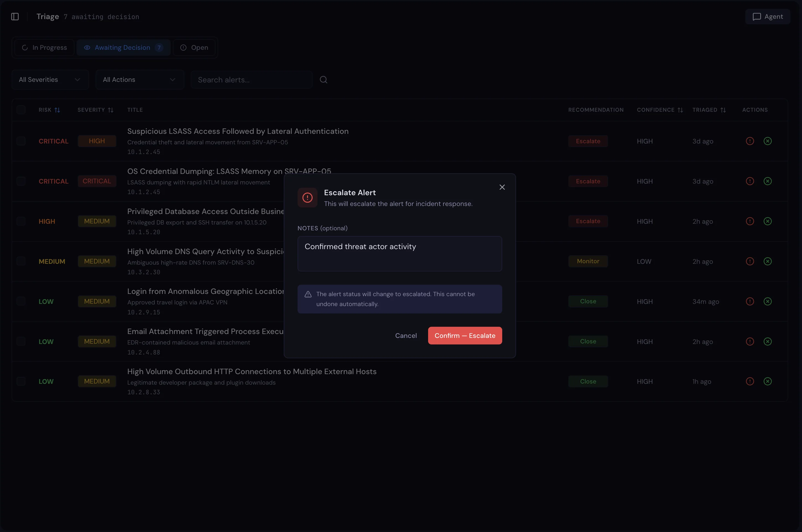Check the High Volume Outbound HTTP row checkbox
The height and width of the screenshot is (532, 802).
tap(21, 381)
